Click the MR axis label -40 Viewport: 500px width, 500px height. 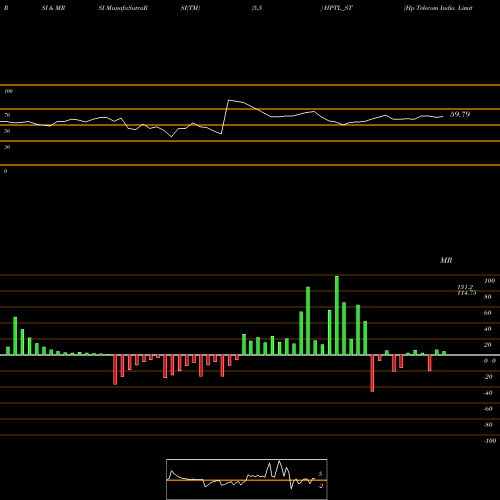[488, 393]
